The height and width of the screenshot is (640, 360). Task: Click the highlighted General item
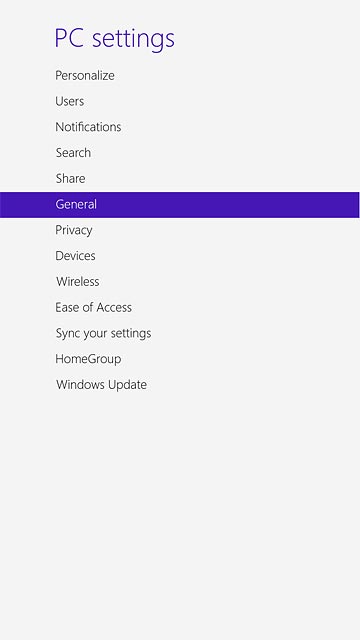pos(180,204)
